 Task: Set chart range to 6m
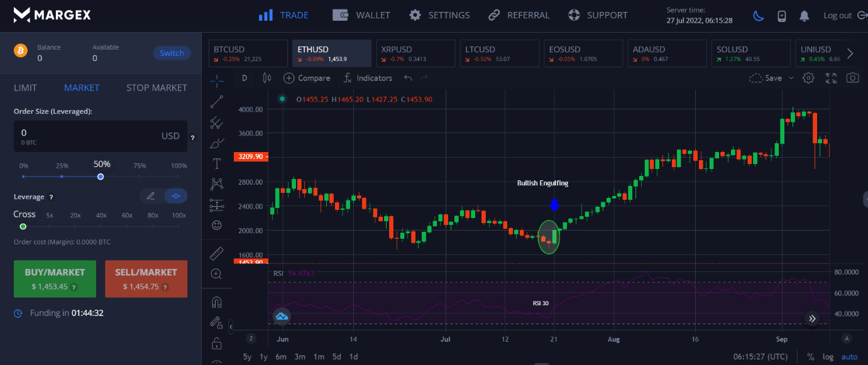281,357
